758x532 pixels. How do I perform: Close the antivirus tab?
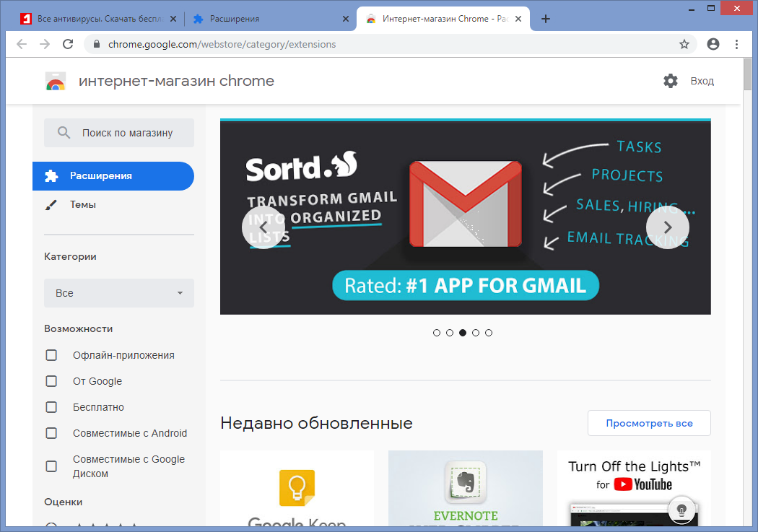coord(173,19)
